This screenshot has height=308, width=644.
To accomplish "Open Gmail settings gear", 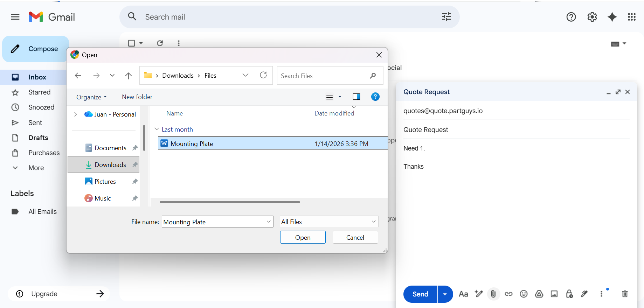I will 592,17.
